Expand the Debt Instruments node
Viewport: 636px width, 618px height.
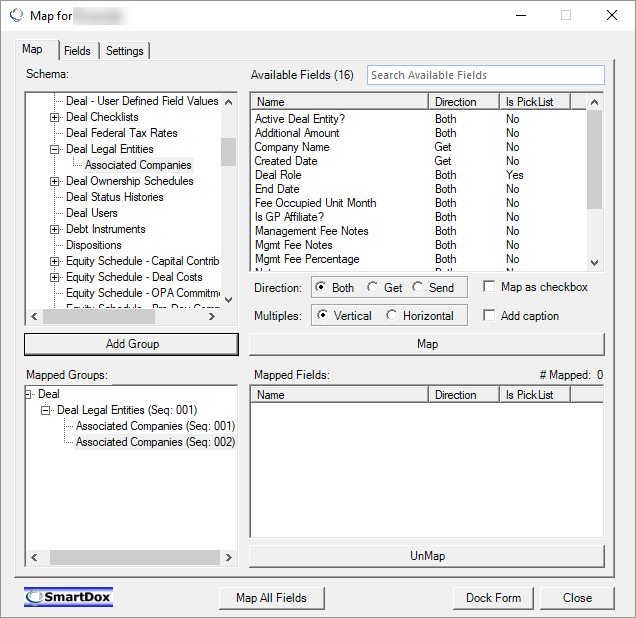click(x=54, y=230)
